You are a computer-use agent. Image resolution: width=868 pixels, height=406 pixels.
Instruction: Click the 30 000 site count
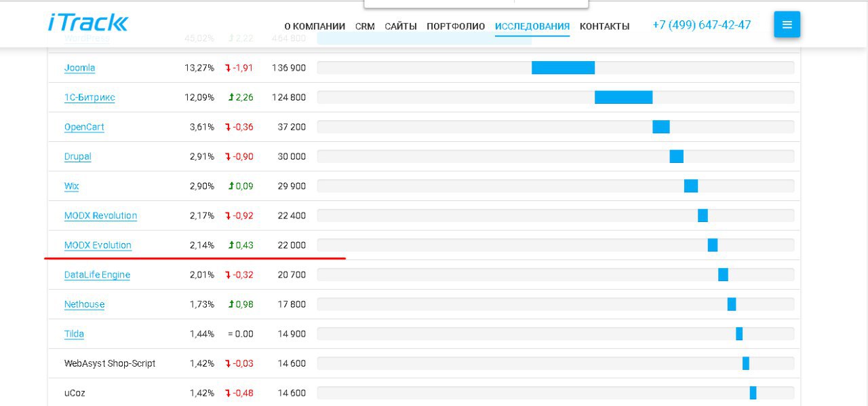(x=292, y=156)
